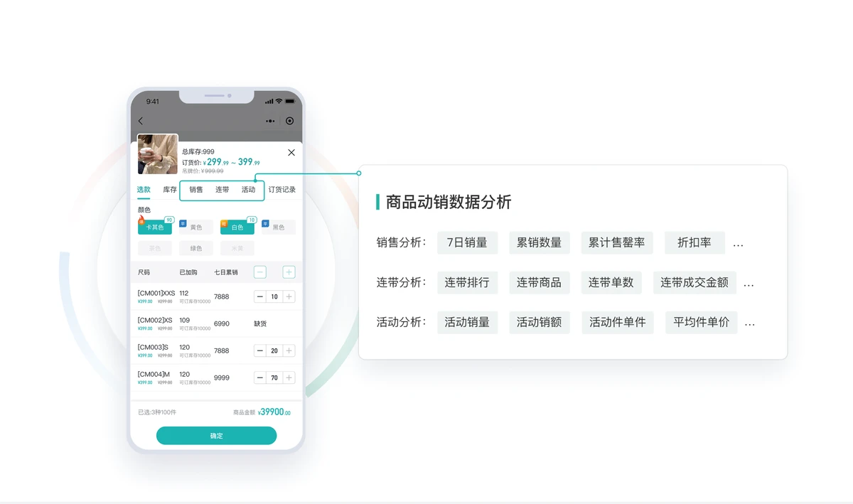Screen dimensions: 853x504
Task: Switch to the 库存 tab
Action: [x=170, y=190]
